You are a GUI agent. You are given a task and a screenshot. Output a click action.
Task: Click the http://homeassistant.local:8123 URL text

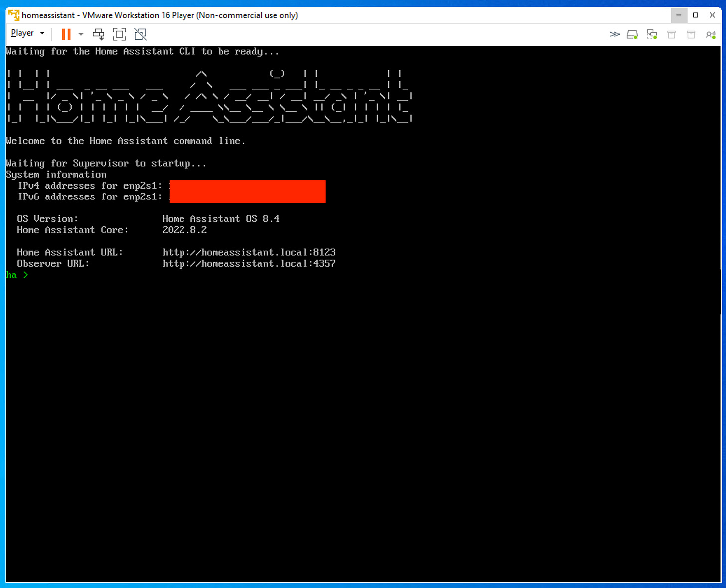point(248,252)
